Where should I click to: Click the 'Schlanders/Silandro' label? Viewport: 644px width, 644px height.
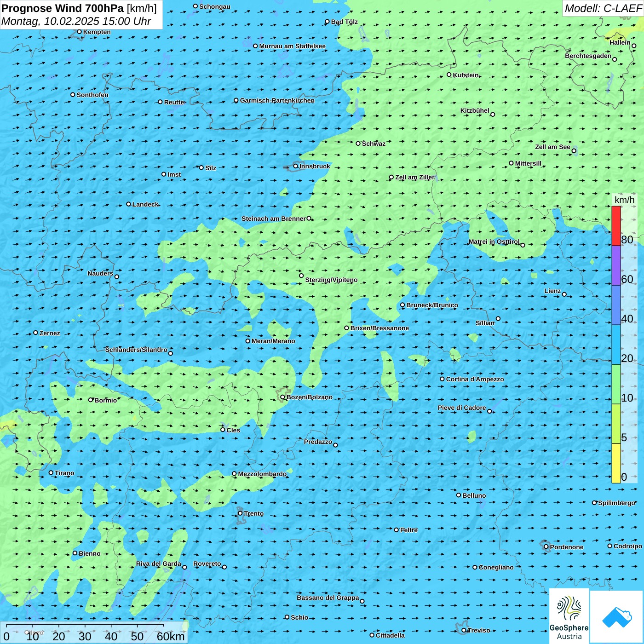[x=136, y=350]
